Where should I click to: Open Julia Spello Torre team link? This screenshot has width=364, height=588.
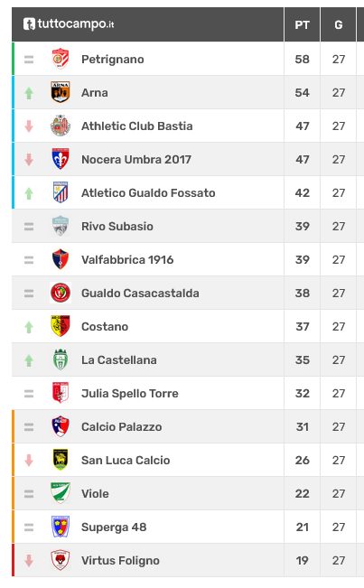tap(130, 394)
